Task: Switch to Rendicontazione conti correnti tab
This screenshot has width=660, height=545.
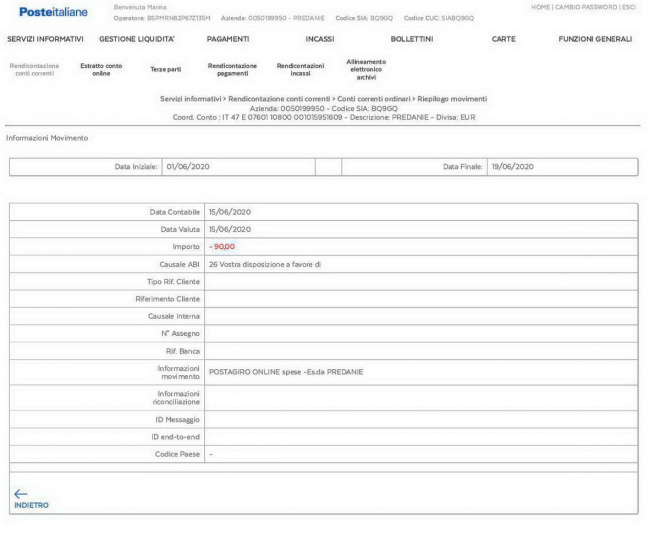Action: tap(34, 69)
